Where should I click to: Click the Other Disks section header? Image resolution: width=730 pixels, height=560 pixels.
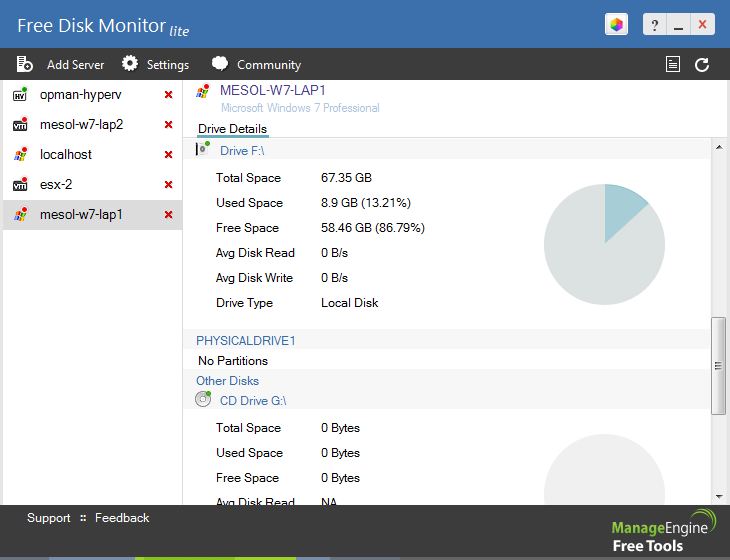coord(227,381)
